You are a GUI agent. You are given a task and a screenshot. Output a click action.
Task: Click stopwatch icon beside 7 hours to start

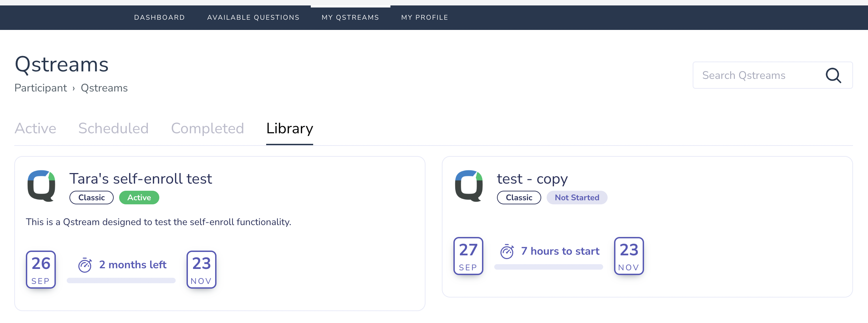tap(507, 252)
